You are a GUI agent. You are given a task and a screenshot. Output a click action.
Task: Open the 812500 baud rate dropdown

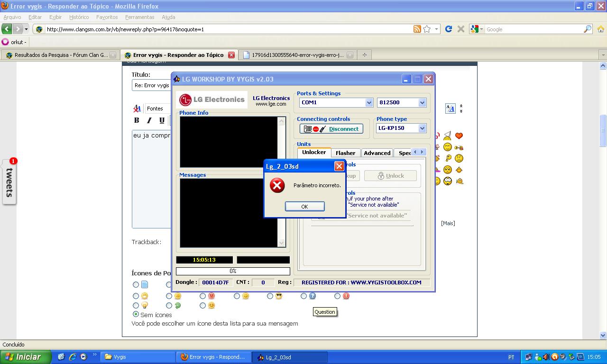(422, 102)
